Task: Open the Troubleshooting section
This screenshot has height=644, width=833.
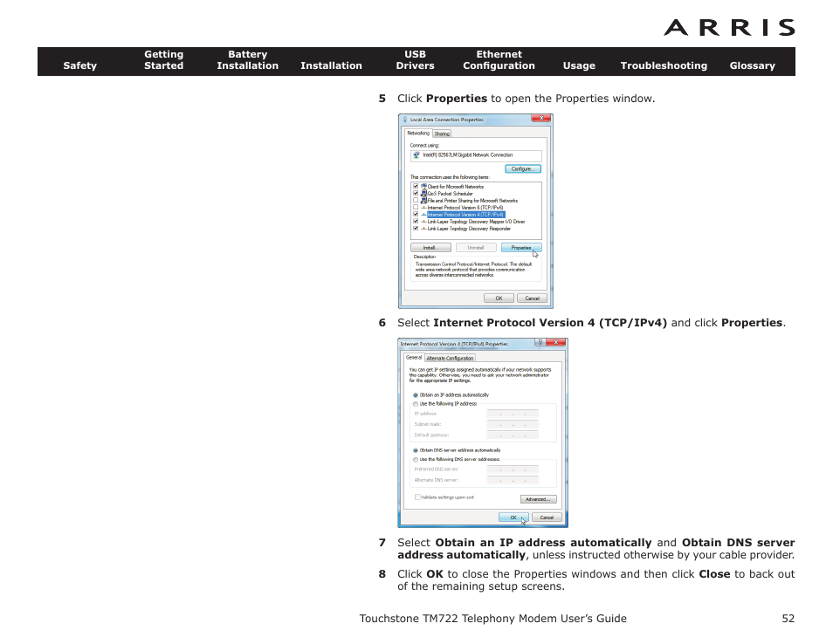Action: pyautogui.click(x=664, y=65)
